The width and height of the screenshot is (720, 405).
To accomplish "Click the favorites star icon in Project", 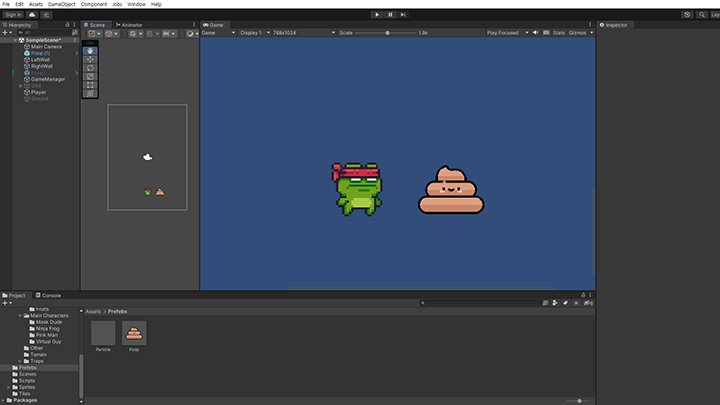I will click(576, 303).
